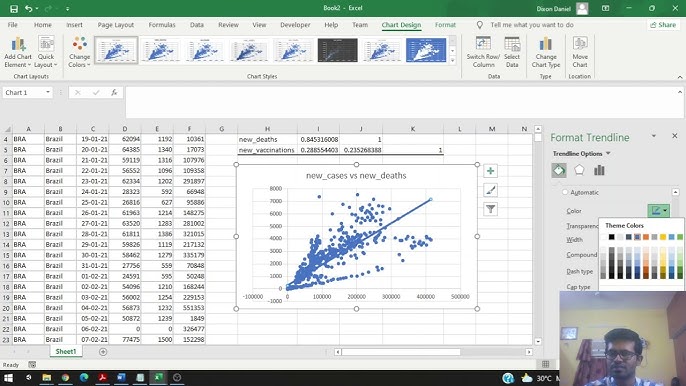Click horizontal scrollbar right arrow
686x386 pixels.
(528, 352)
